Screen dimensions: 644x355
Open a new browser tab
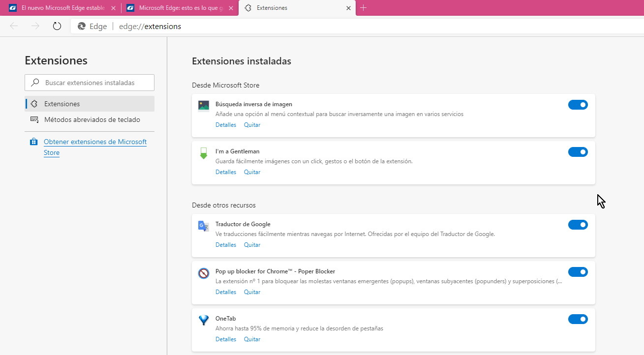[x=363, y=8]
